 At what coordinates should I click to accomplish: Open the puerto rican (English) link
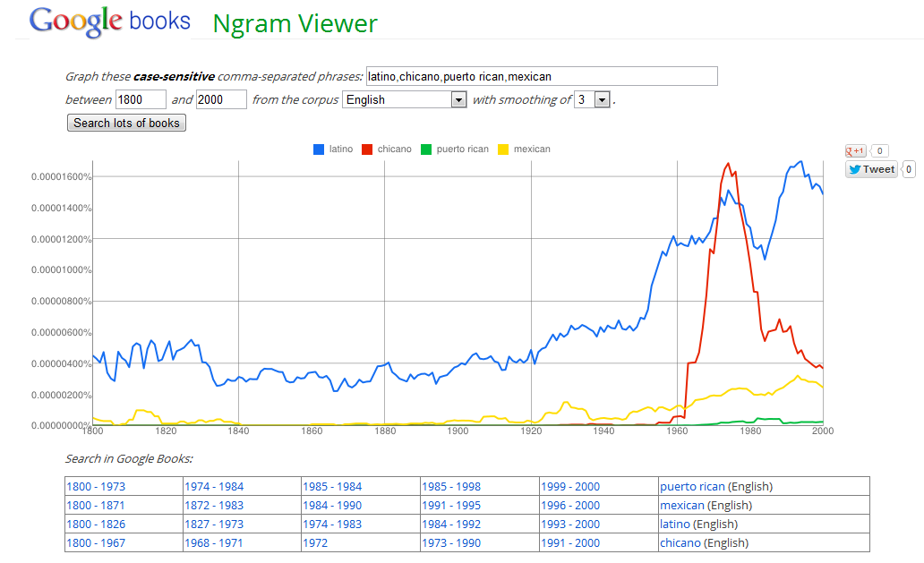click(692, 487)
